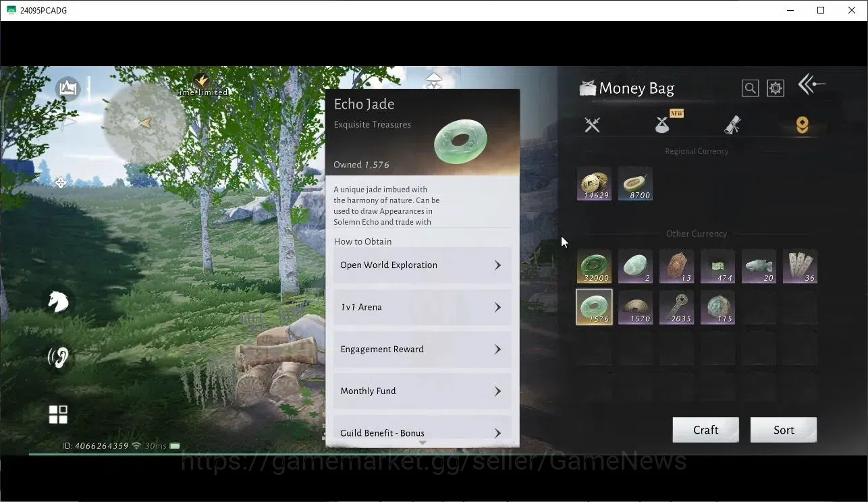Open the search magnifier in Money Bag
Screen dimensions: 868x502
coord(750,88)
